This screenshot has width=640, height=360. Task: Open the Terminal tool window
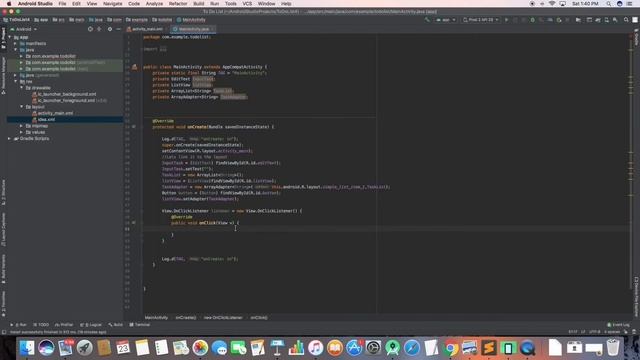click(140, 325)
